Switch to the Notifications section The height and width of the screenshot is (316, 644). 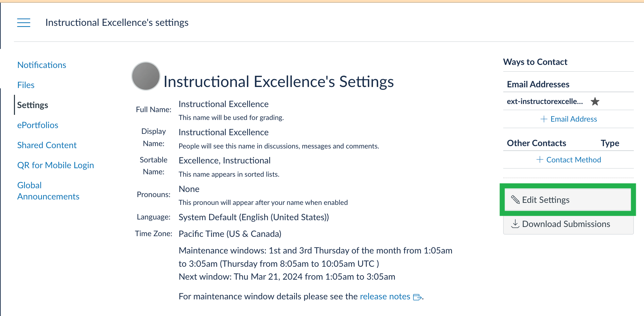tap(41, 65)
